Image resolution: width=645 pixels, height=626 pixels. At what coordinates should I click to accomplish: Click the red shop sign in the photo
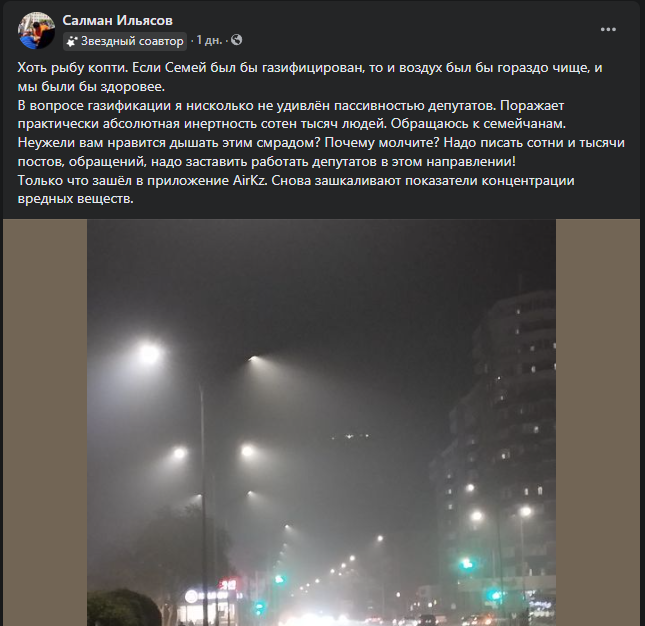pyautogui.click(x=227, y=584)
